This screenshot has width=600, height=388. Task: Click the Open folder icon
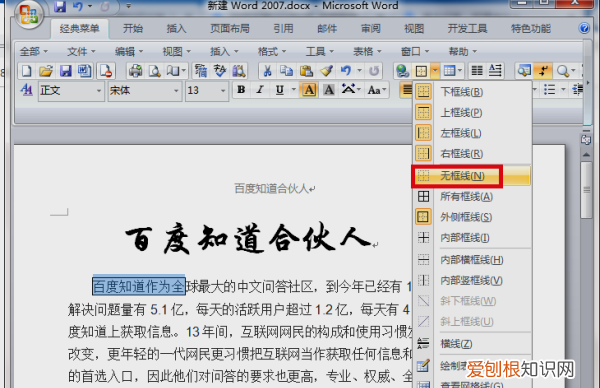tap(46, 71)
